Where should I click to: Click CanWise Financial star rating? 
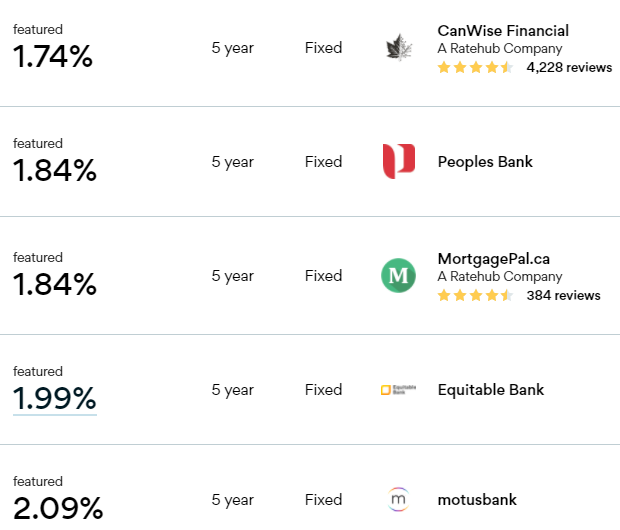(476, 67)
